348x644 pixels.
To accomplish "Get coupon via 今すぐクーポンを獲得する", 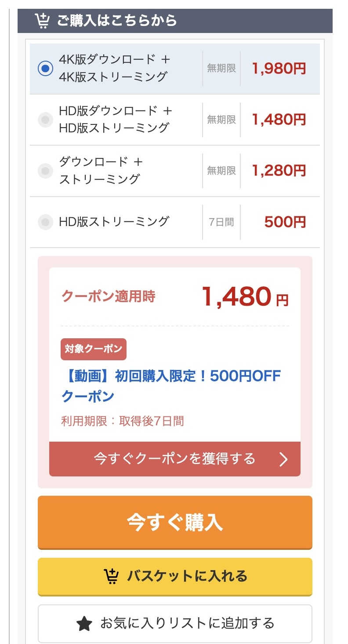I will coord(174,459).
